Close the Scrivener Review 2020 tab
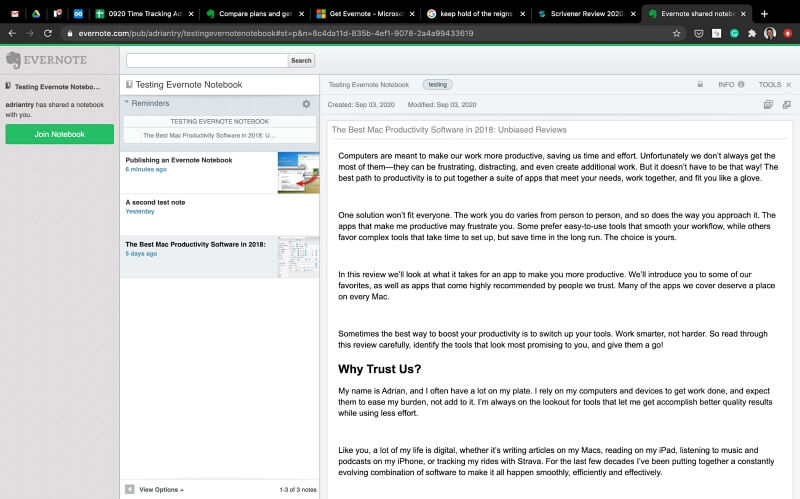The height and width of the screenshot is (499, 800). click(633, 14)
